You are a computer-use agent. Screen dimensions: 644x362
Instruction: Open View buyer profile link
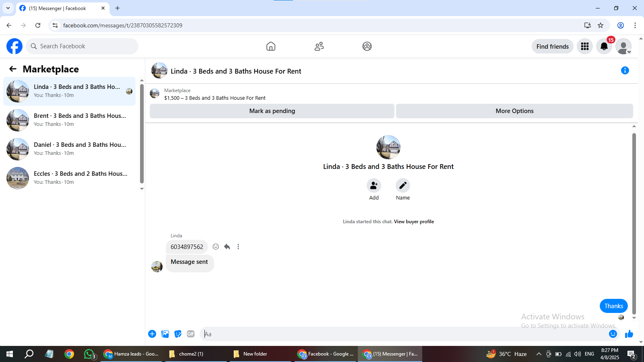pyautogui.click(x=414, y=222)
